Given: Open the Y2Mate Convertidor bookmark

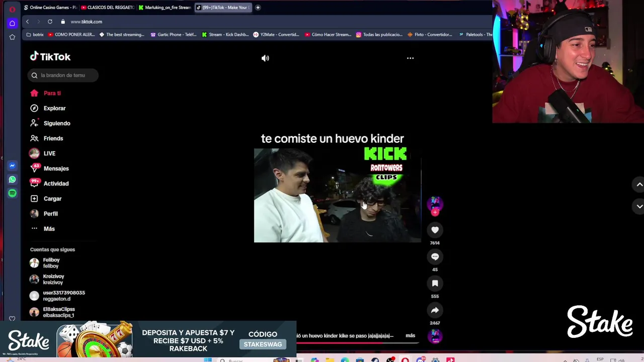Looking at the screenshot, I should coord(276,35).
